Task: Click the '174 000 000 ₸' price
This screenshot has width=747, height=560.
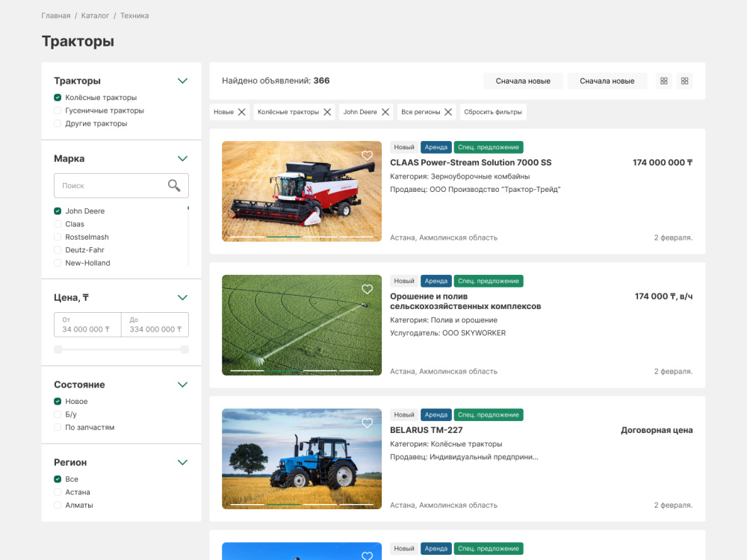Action: (663, 162)
